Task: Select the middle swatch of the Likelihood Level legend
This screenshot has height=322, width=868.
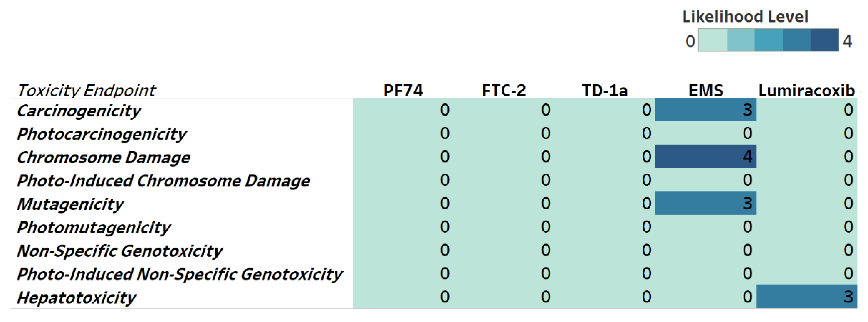Action: pos(768,40)
